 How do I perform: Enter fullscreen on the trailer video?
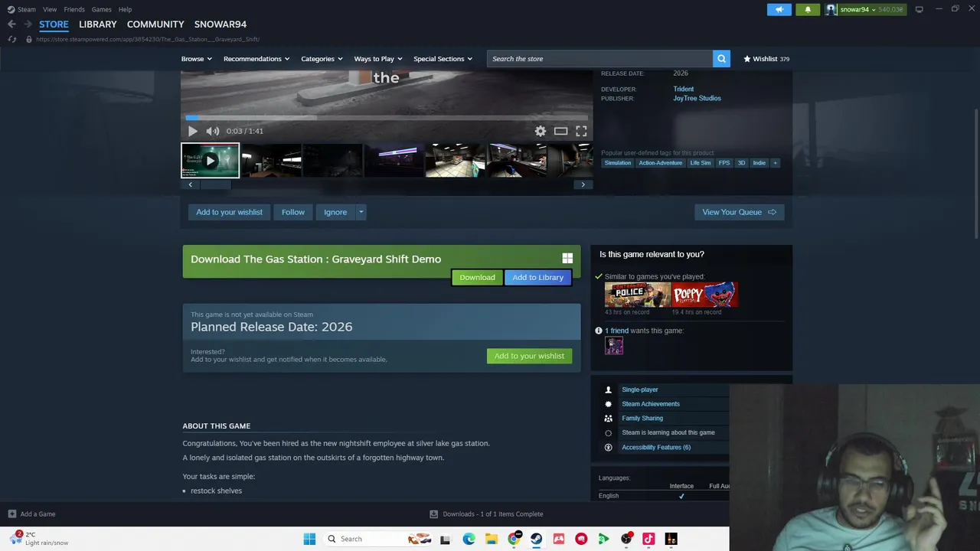click(581, 131)
